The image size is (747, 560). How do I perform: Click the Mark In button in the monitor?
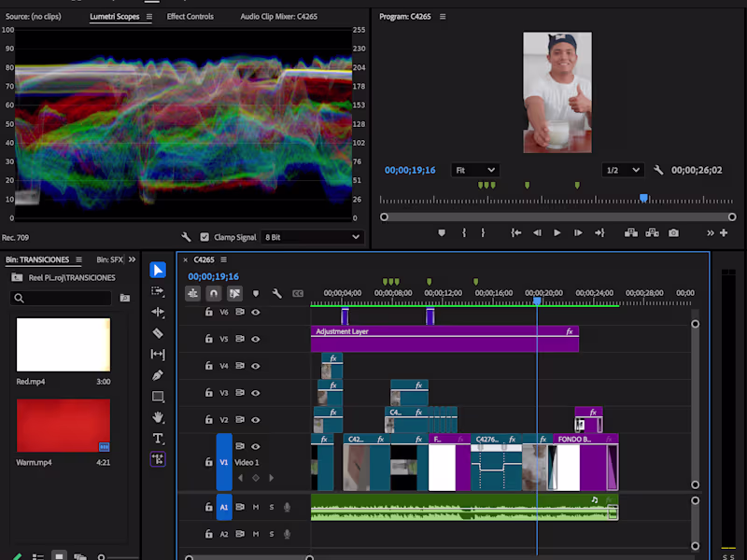point(463,234)
